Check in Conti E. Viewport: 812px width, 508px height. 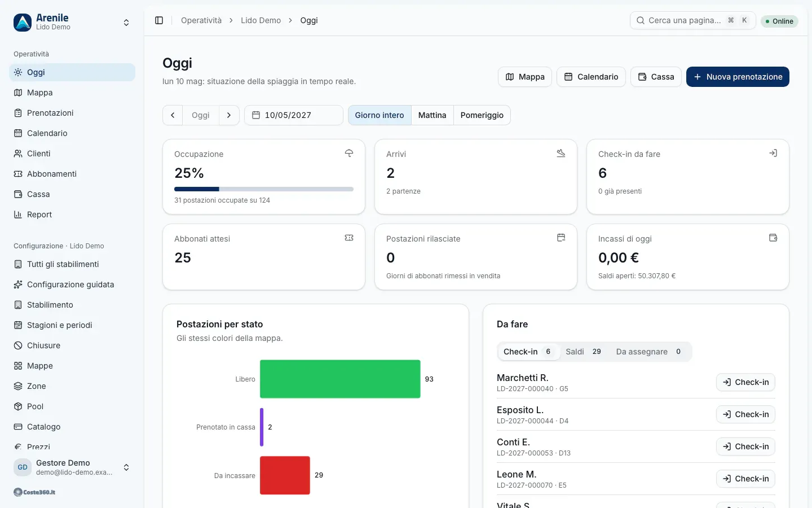coord(745,446)
